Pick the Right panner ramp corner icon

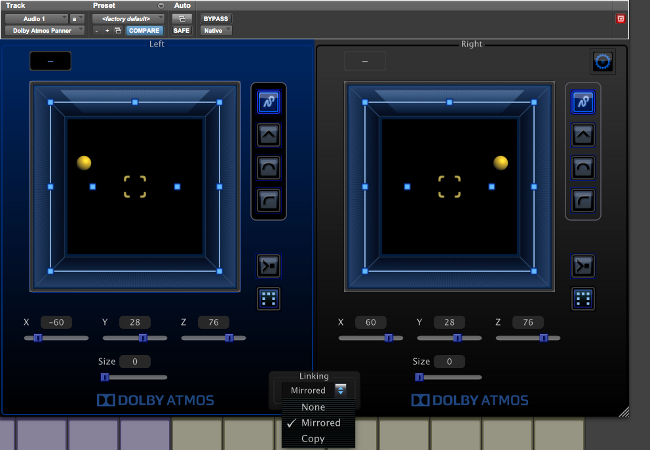[583, 201]
